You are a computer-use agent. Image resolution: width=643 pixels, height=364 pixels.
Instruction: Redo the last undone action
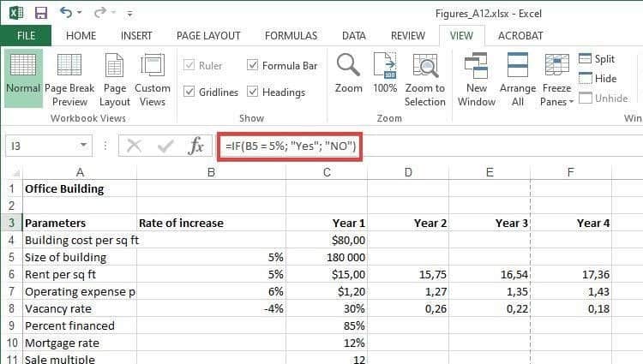point(99,12)
